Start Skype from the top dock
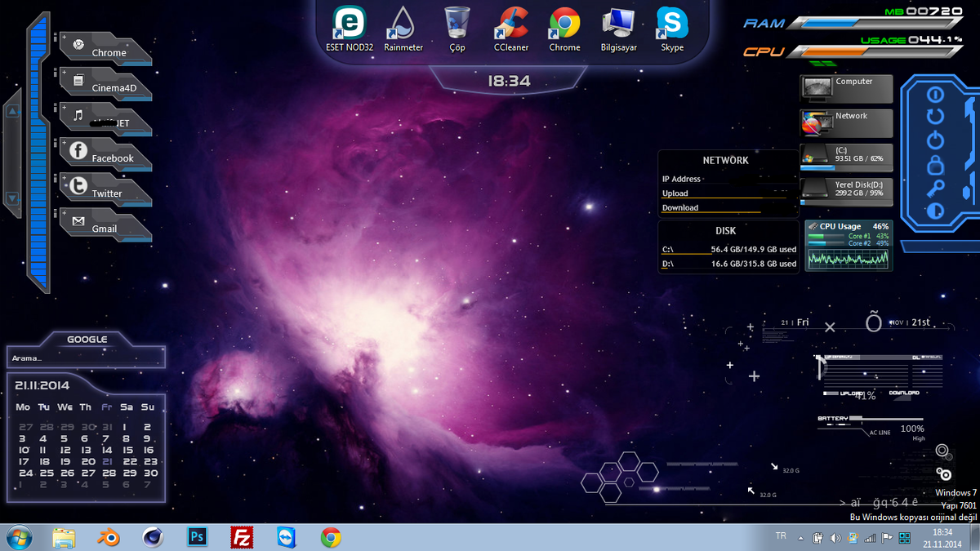This screenshot has height=551, width=980. (672, 24)
